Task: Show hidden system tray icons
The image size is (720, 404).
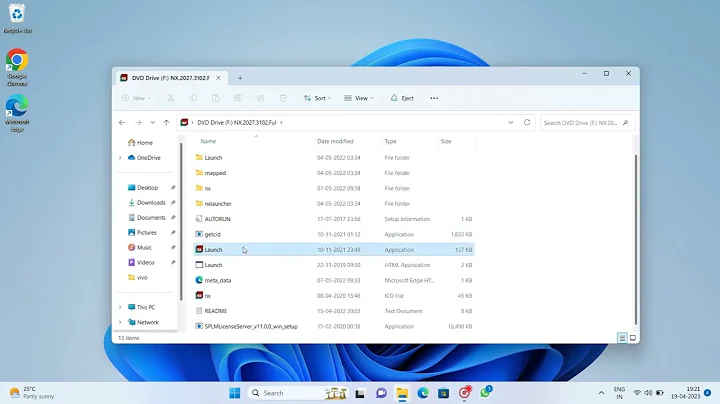Action: [601, 393]
